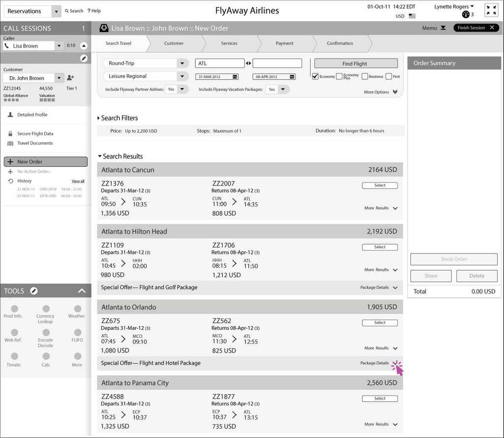Open the Round-Trip type dropdown
Viewport: 504px width, 438px height.
point(183,63)
